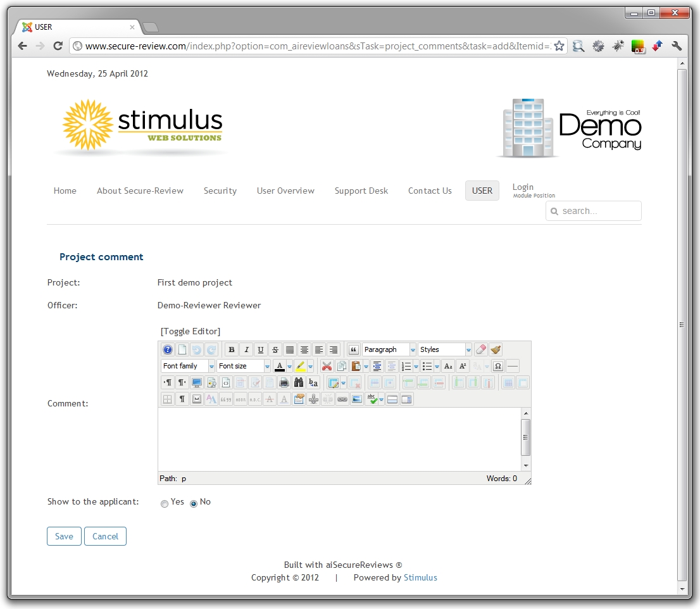The image size is (700, 609).
Task: Click the editor help question mark icon
Action: pos(167,349)
